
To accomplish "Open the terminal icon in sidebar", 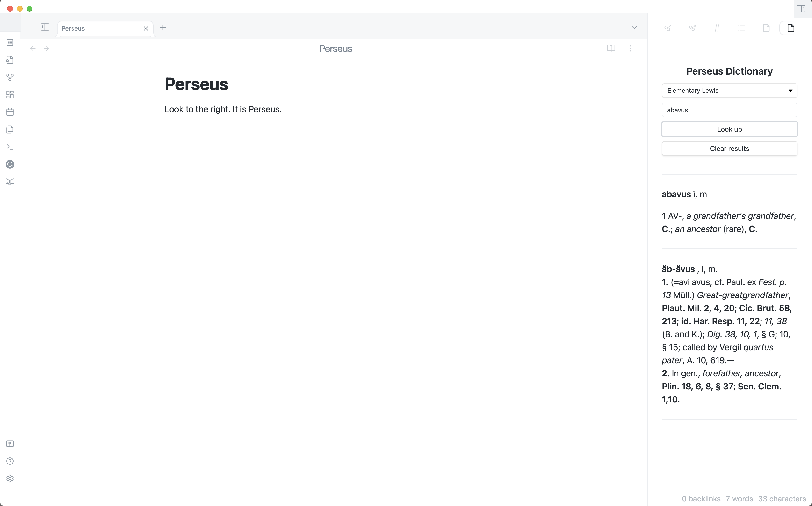I will [10, 147].
